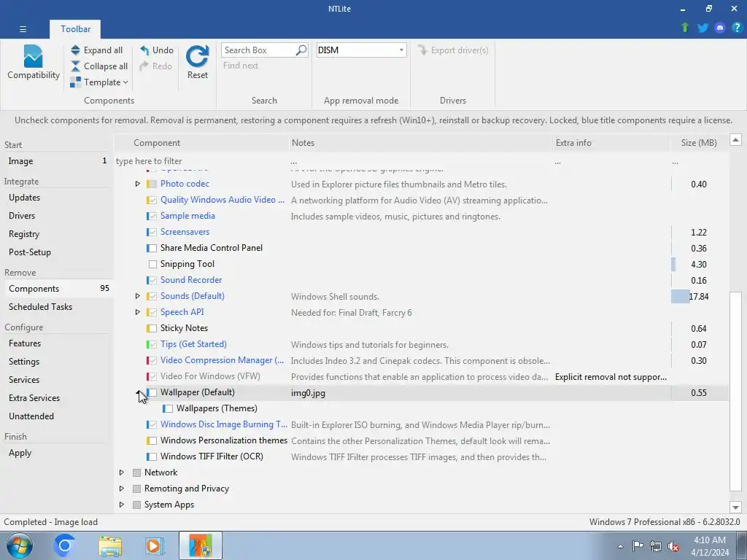Sort by the Component column header
This screenshot has height=560, width=747.
pos(202,143)
